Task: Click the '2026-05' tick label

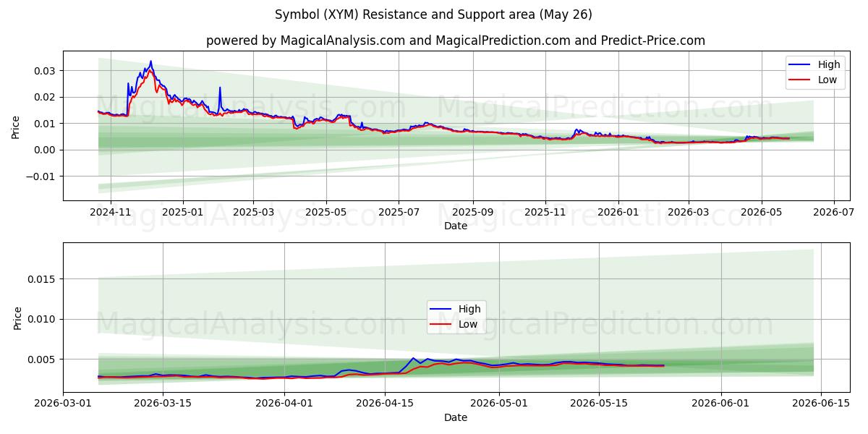Action: tap(761, 211)
